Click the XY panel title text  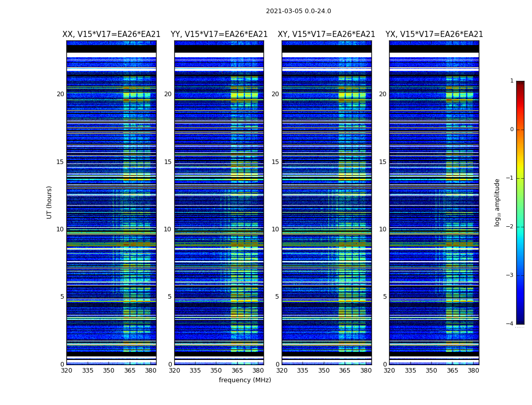tap(326, 34)
